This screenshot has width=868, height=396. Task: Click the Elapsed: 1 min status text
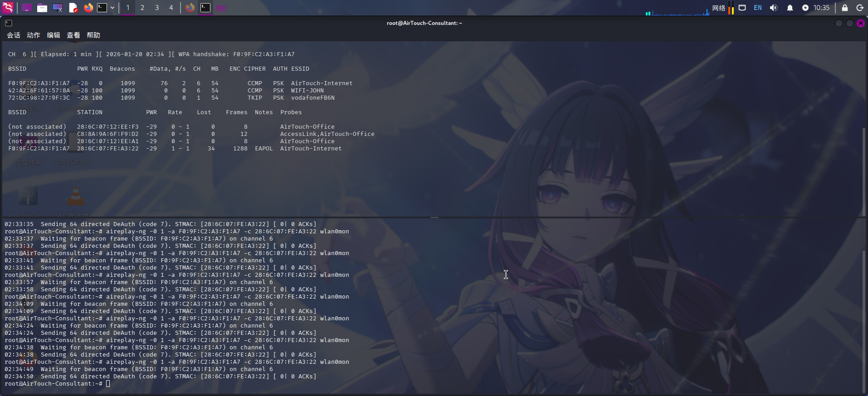tap(66, 54)
